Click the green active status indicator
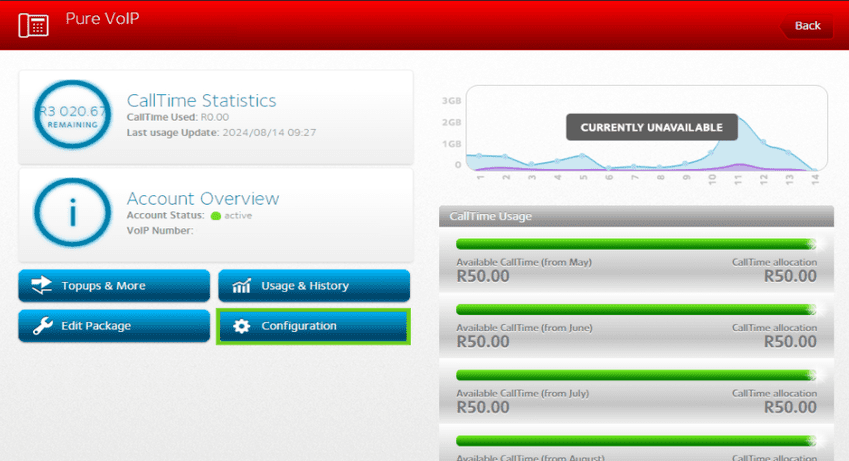The width and height of the screenshot is (849, 461). pos(215,216)
